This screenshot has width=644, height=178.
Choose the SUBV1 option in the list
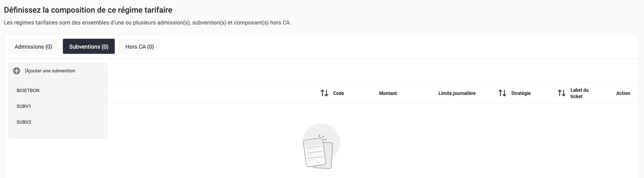(24, 106)
